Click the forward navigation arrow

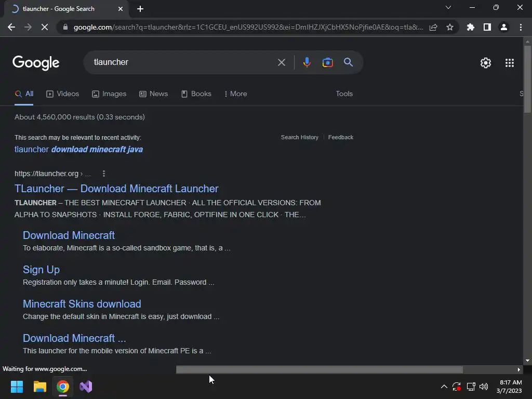(x=28, y=27)
